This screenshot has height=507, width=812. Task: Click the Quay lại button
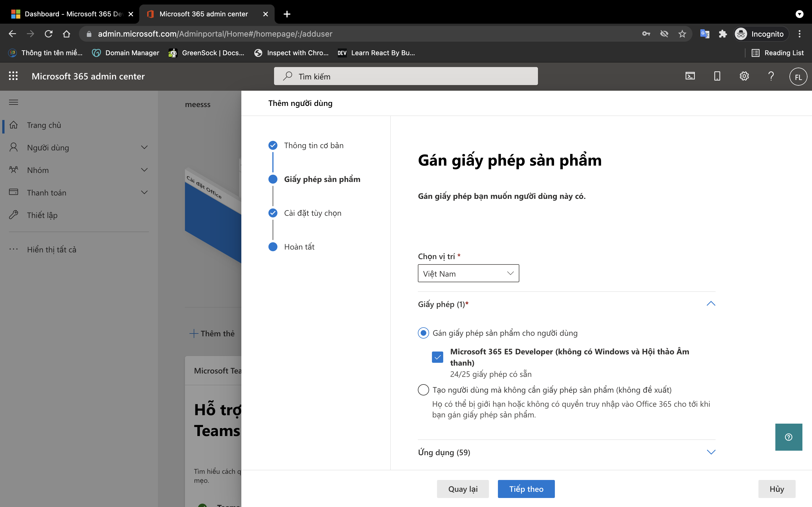click(463, 489)
